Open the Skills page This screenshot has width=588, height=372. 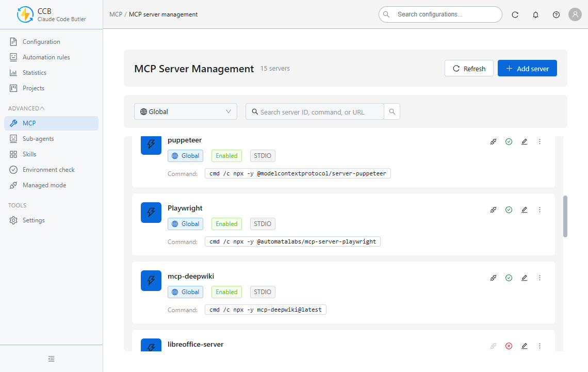(52, 154)
